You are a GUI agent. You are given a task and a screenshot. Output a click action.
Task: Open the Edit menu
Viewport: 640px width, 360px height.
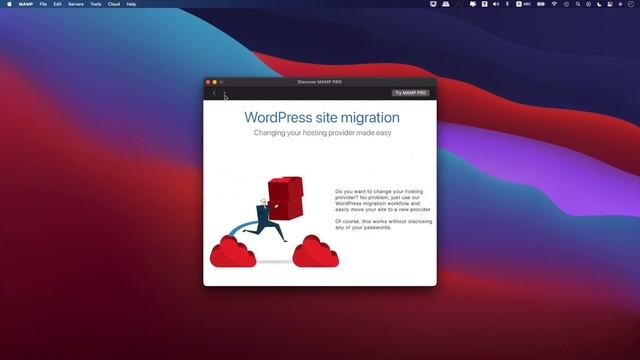pyautogui.click(x=58, y=4)
